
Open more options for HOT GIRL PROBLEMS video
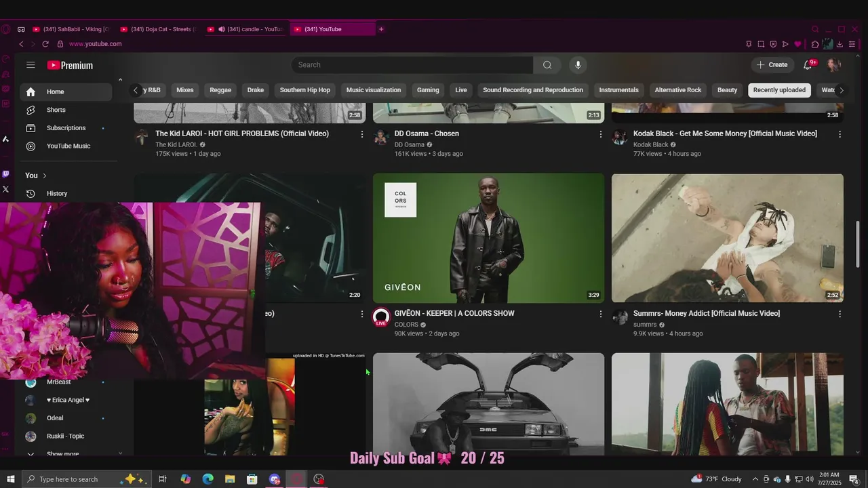tap(361, 134)
